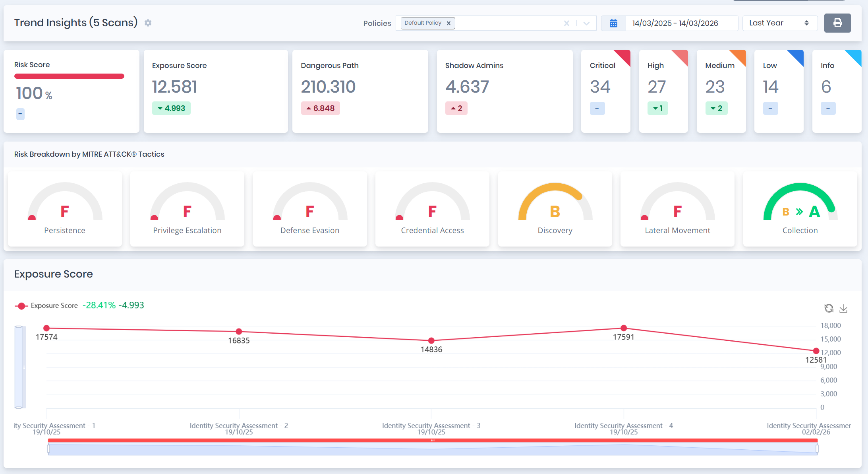Select the 14836 data point on chart
Screen dimensions: 868x474
431,340
